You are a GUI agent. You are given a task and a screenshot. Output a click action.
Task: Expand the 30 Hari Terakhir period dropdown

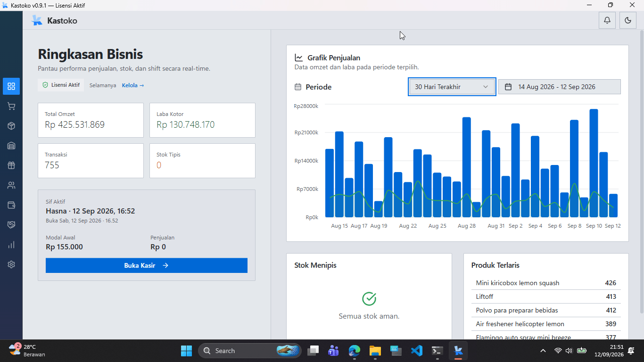tap(452, 87)
